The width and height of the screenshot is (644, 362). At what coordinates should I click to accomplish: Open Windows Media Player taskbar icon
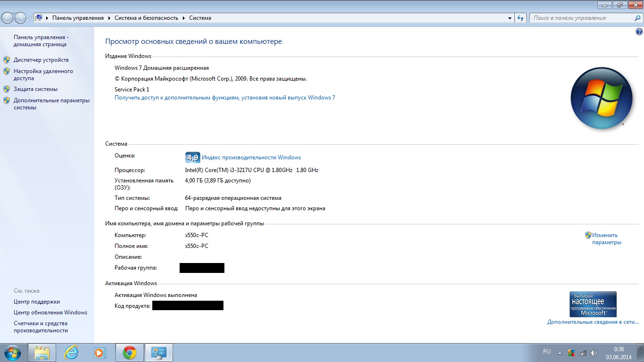point(100,353)
